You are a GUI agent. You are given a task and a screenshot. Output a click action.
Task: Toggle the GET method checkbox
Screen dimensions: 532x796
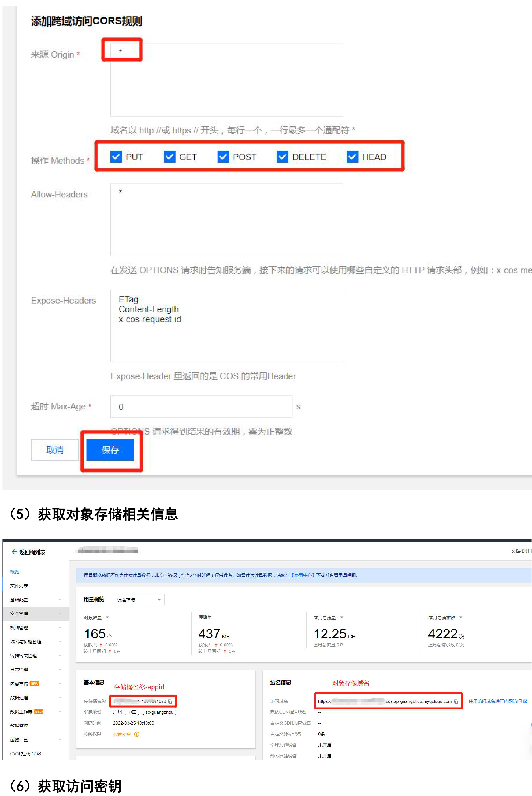(169, 157)
